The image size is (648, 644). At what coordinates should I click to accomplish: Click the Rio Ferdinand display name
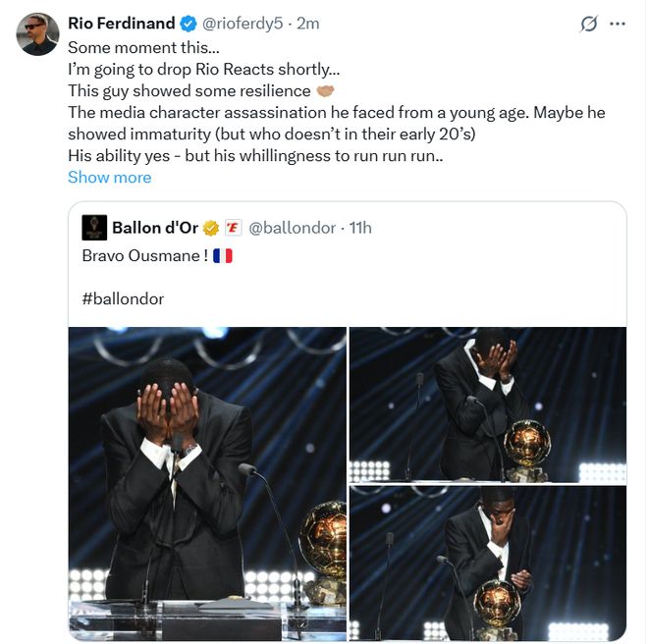(x=121, y=24)
